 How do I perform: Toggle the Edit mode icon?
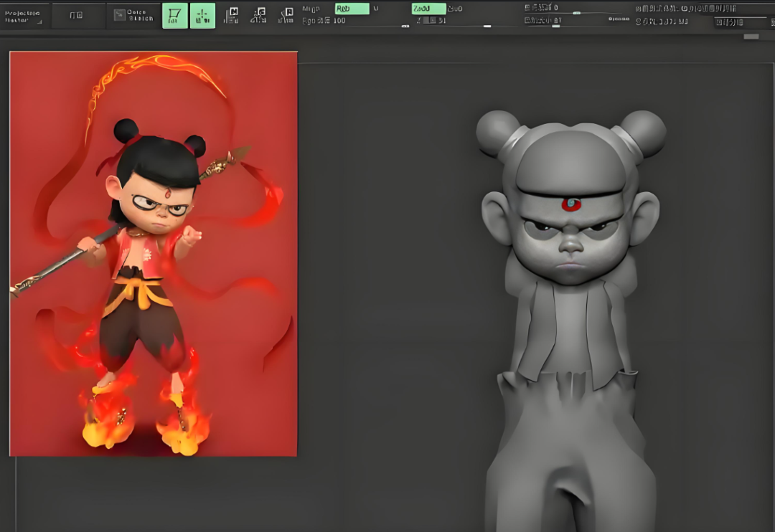[x=175, y=16]
